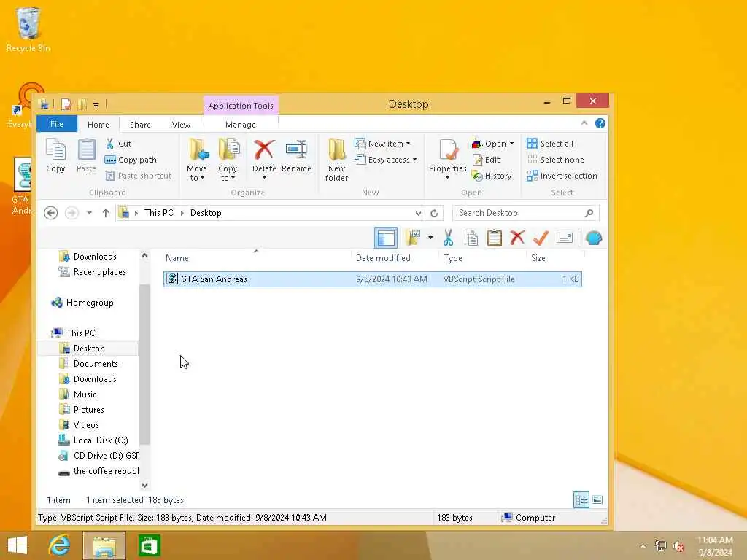This screenshot has height=560, width=747.
Task: Open the Recycle Bin desktop icon
Action: click(x=28, y=29)
